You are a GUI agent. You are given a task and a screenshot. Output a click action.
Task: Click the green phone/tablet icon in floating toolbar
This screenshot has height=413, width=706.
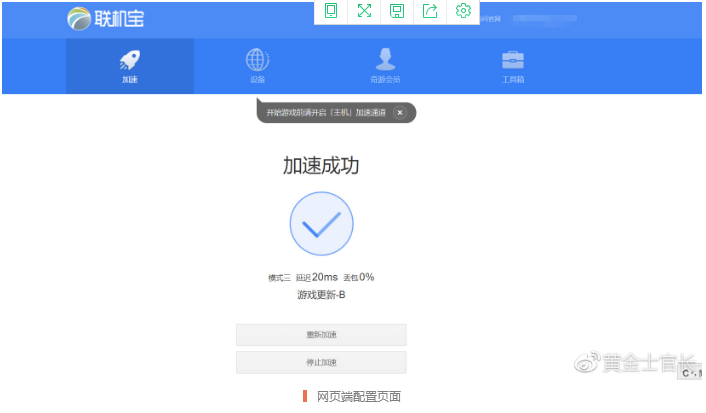(x=331, y=11)
